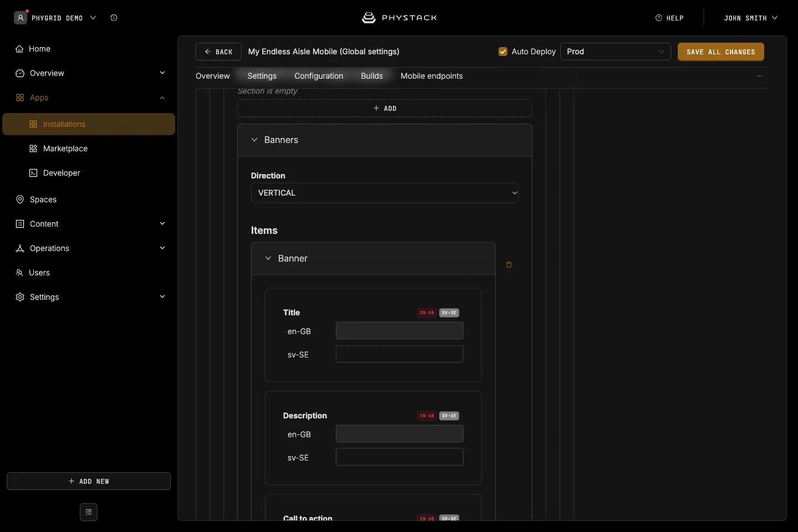This screenshot has width=798, height=532.
Task: Open the Home icon in sidebar
Action: [x=20, y=49]
